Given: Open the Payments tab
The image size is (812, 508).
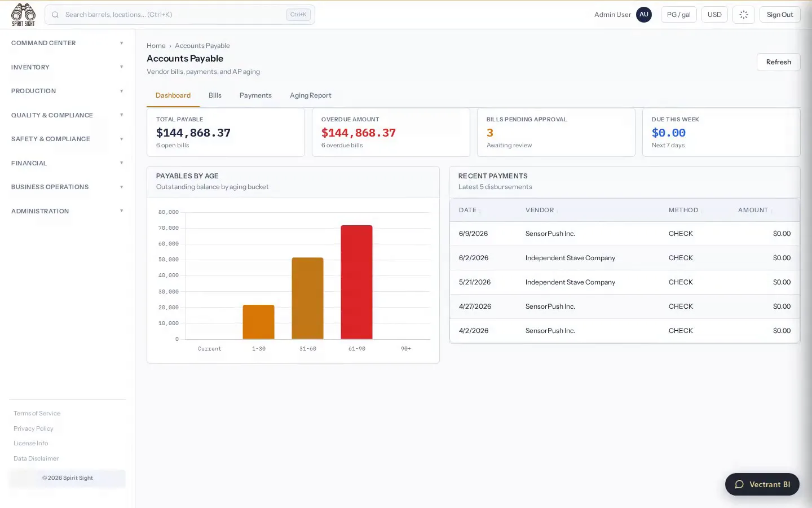Looking at the screenshot, I should pyautogui.click(x=255, y=95).
